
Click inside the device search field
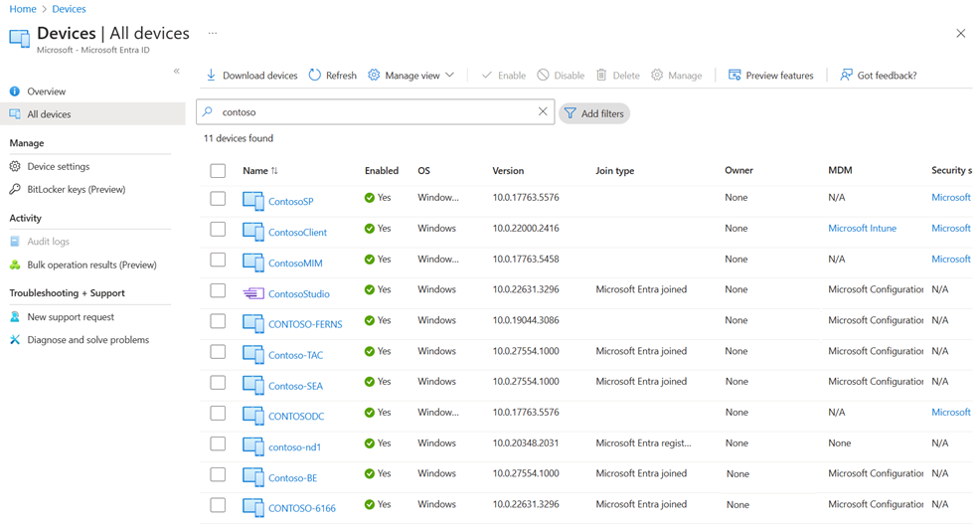(378, 112)
